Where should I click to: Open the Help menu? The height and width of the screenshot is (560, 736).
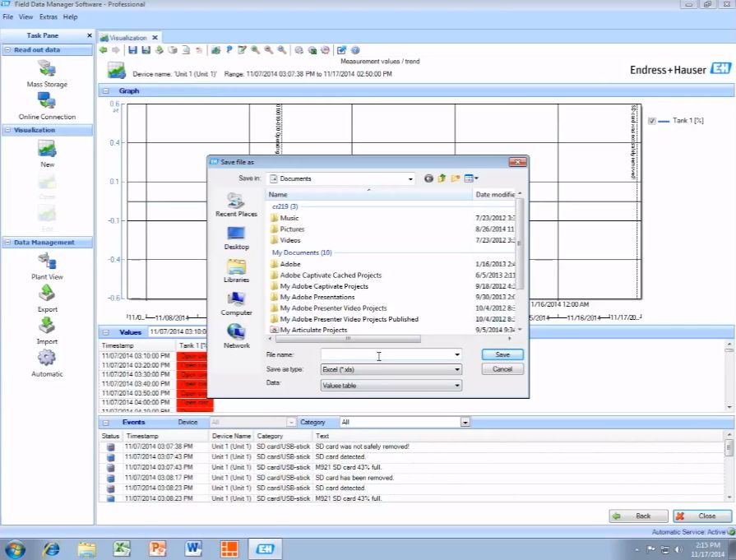[x=71, y=17]
